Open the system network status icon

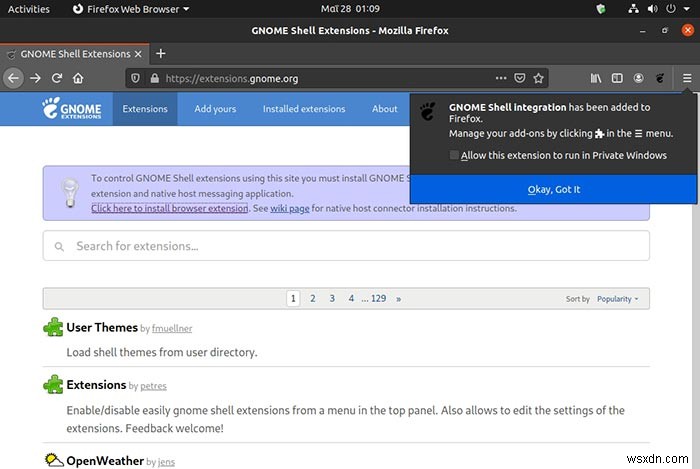coord(633,8)
